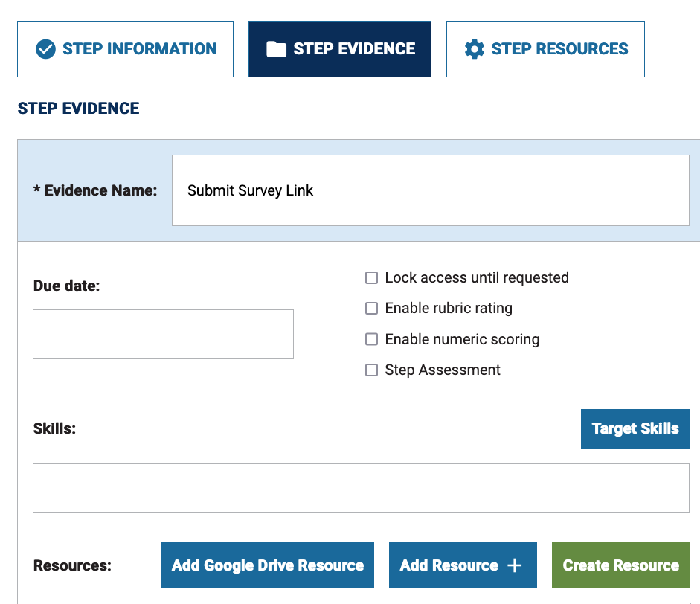Click the green Create Resource button
This screenshot has height=604, width=700.
[620, 565]
